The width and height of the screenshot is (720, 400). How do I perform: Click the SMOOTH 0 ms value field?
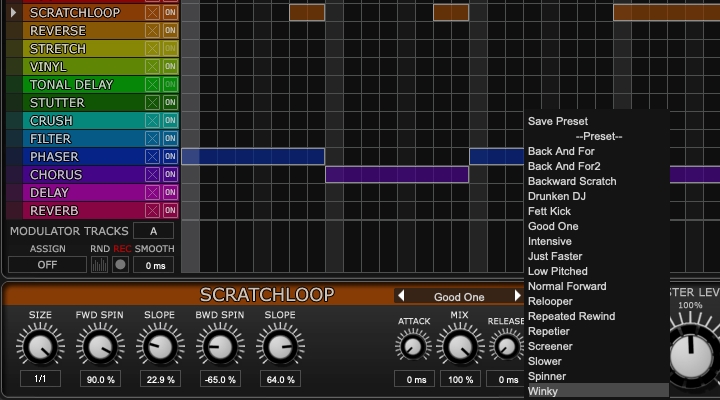(x=153, y=265)
